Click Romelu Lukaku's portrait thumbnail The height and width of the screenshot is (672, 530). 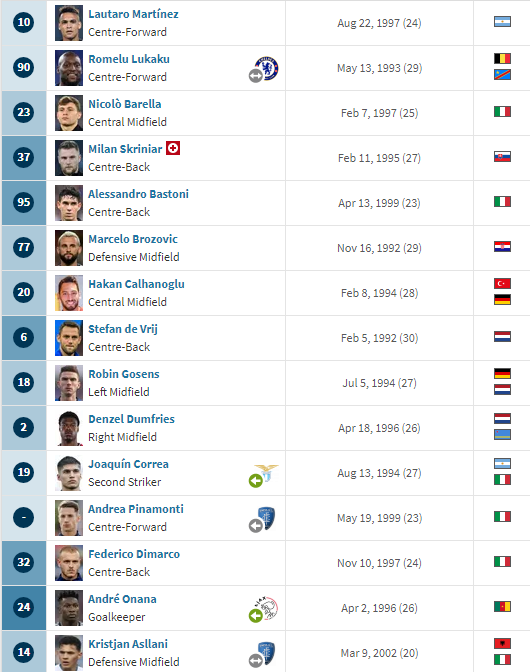coord(69,68)
